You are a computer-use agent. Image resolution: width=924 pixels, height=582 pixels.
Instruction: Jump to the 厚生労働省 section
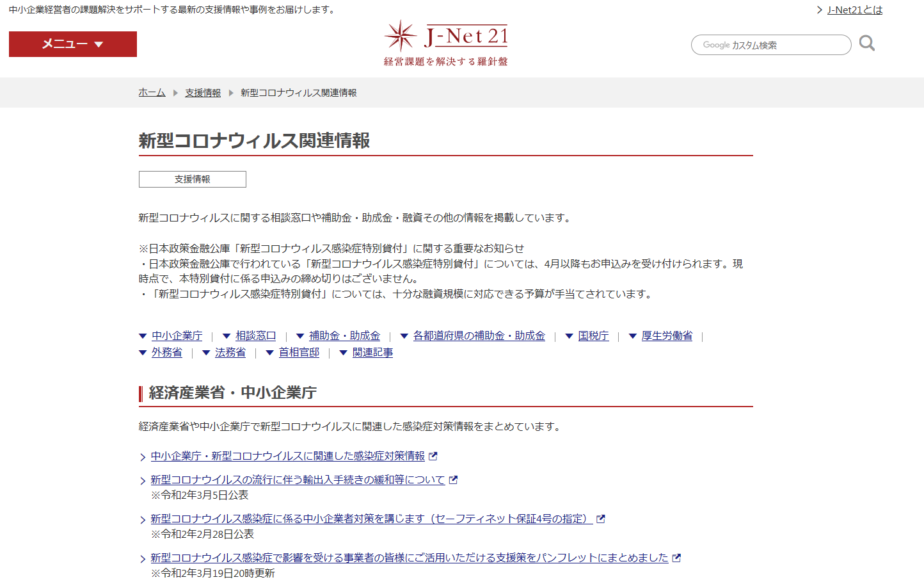point(667,335)
